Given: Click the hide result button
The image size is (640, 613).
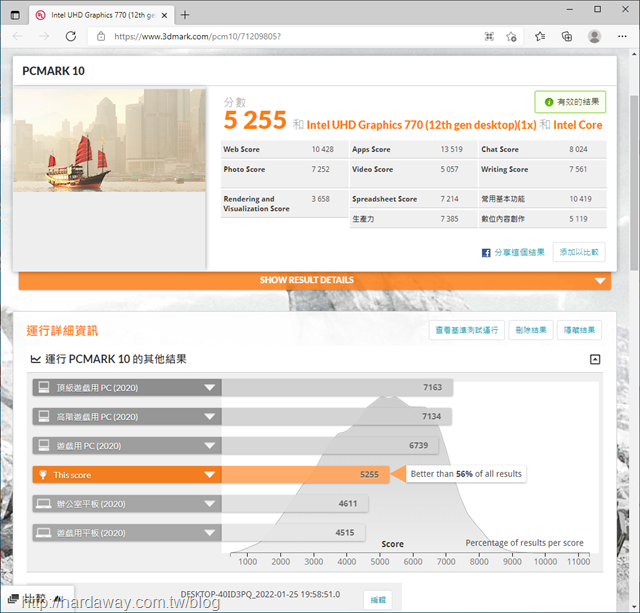Looking at the screenshot, I should click(x=579, y=330).
